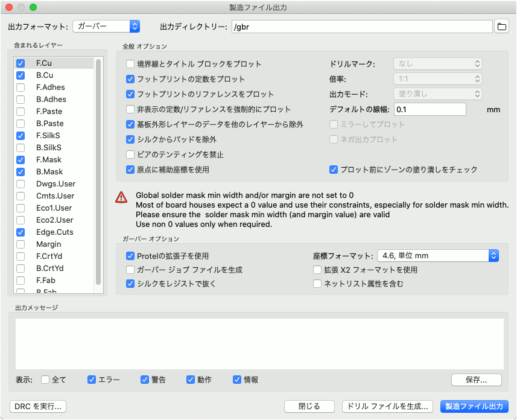
Task: Toggle the 警告 message filter checkbox
Action: (144, 380)
